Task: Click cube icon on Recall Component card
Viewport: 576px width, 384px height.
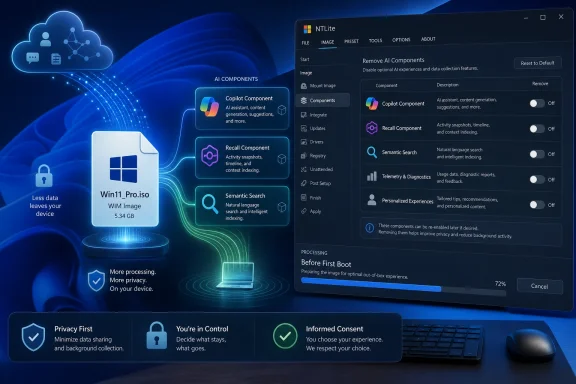Action: click(281, 159)
